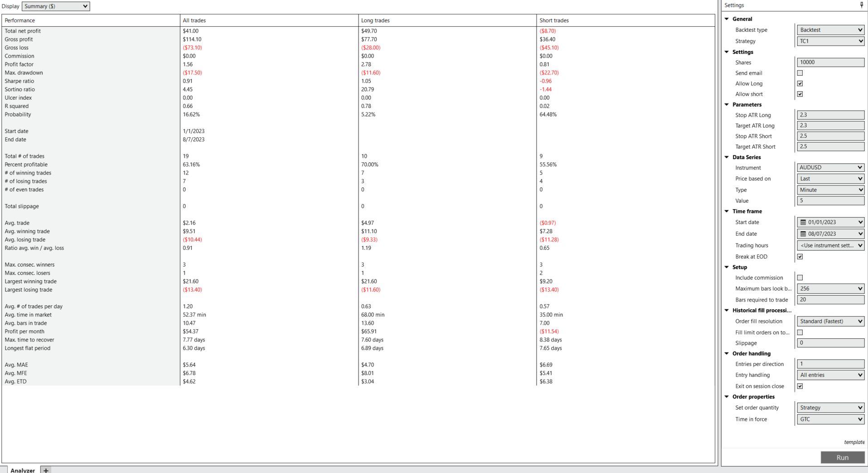The image size is (868, 473).
Task: Pin the Settings panel
Action: (x=861, y=5)
